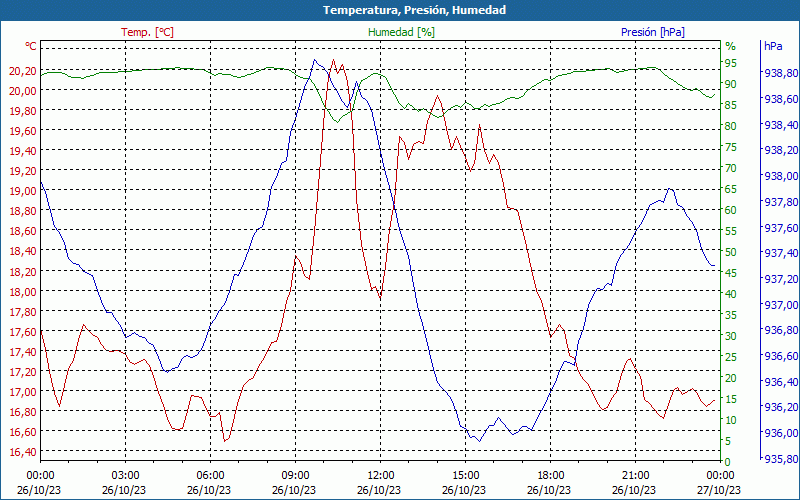Click the 70 humidity axis value
The width and height of the screenshot is (800, 500).
pos(731,168)
